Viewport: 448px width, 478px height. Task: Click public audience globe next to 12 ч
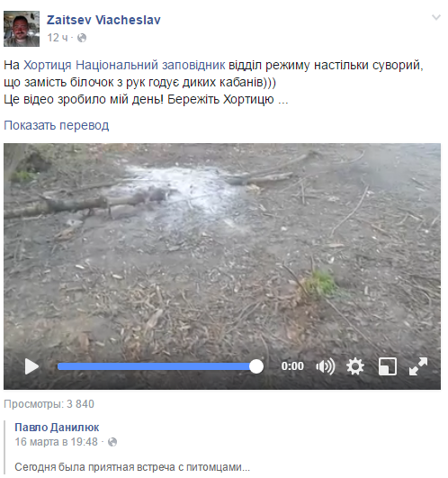pos(82,38)
